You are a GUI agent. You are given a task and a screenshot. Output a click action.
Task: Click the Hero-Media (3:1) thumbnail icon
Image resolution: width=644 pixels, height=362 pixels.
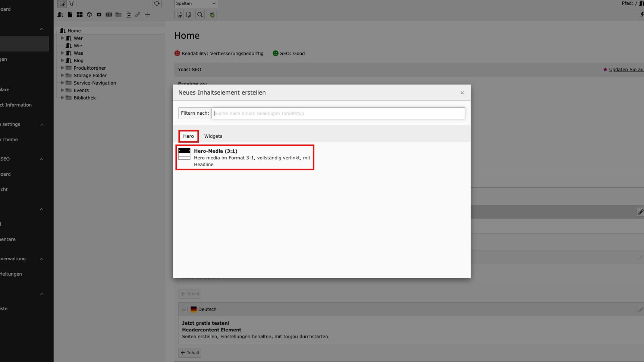[x=184, y=154]
